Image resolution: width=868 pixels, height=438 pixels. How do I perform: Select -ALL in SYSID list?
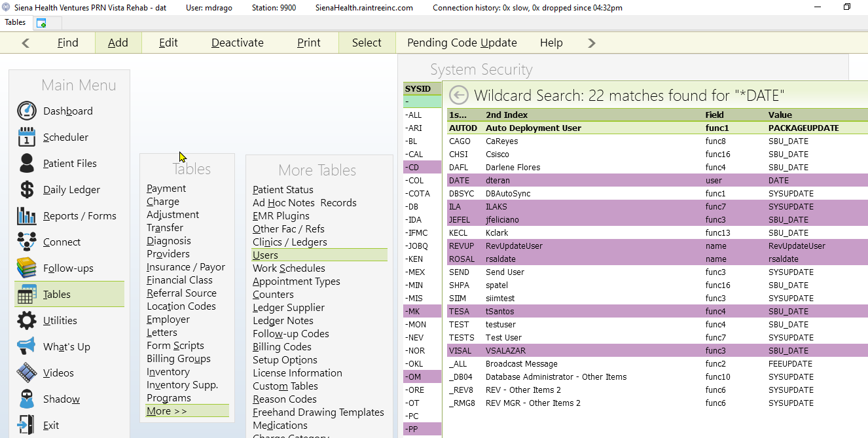[423, 115]
